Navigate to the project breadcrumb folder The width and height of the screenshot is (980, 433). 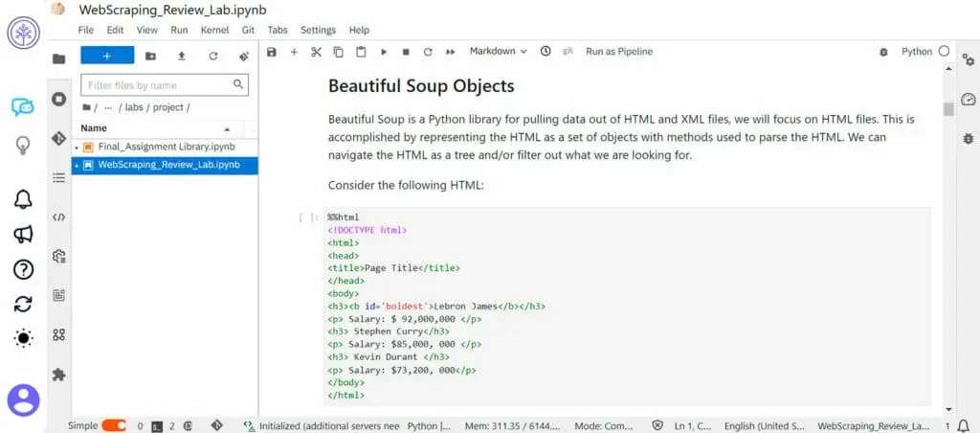click(x=168, y=107)
